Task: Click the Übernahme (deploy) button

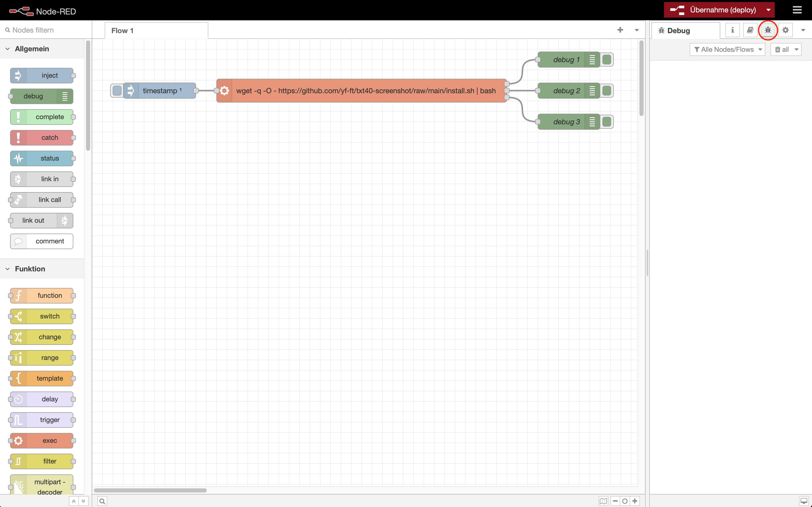Action: coord(713,10)
